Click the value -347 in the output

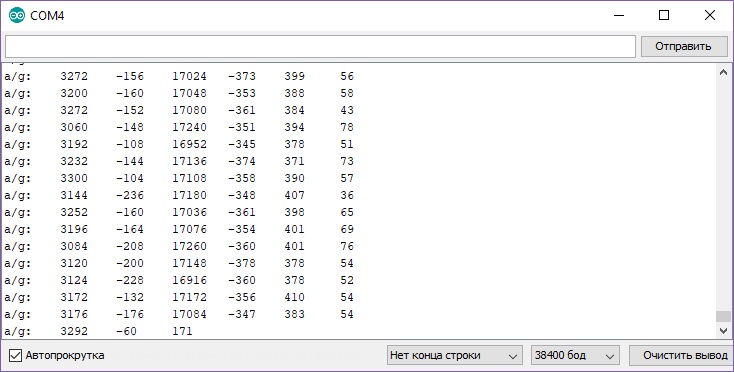click(242, 314)
